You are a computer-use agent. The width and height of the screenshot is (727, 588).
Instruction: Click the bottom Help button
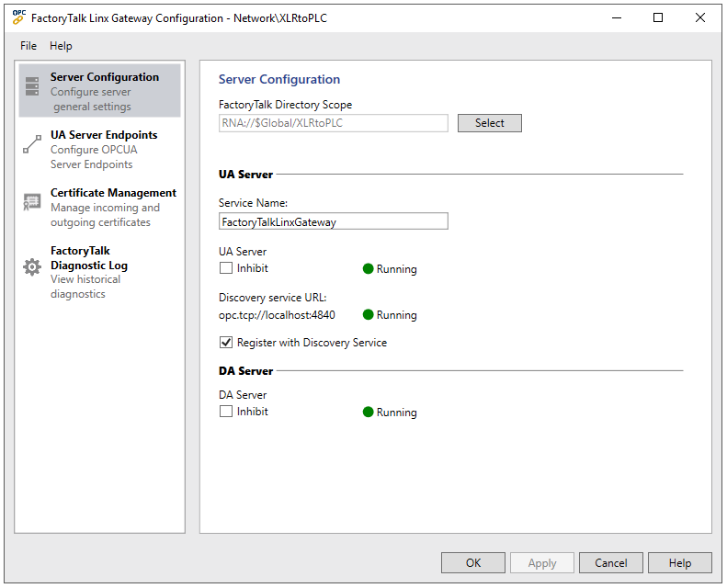(x=680, y=562)
